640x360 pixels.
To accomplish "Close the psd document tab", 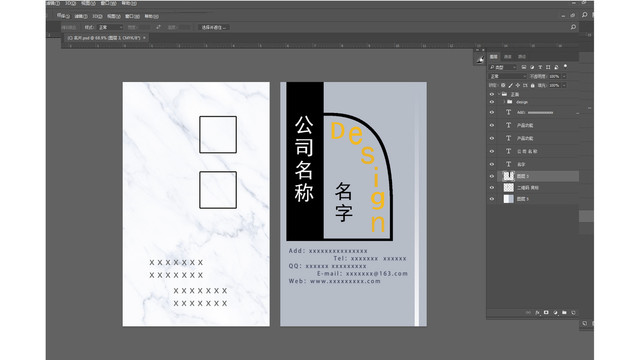I will tap(144, 38).
